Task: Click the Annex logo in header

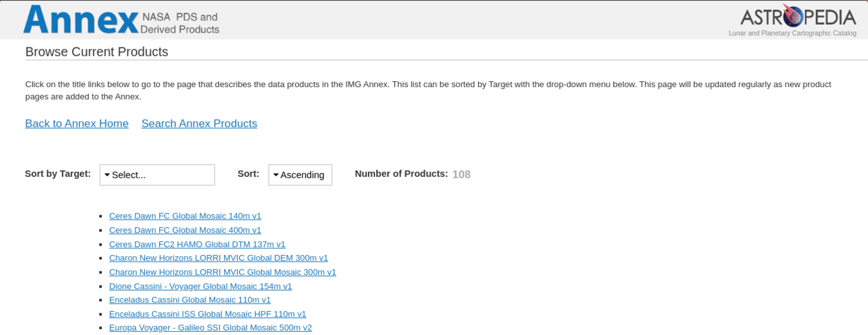Action: click(81, 20)
